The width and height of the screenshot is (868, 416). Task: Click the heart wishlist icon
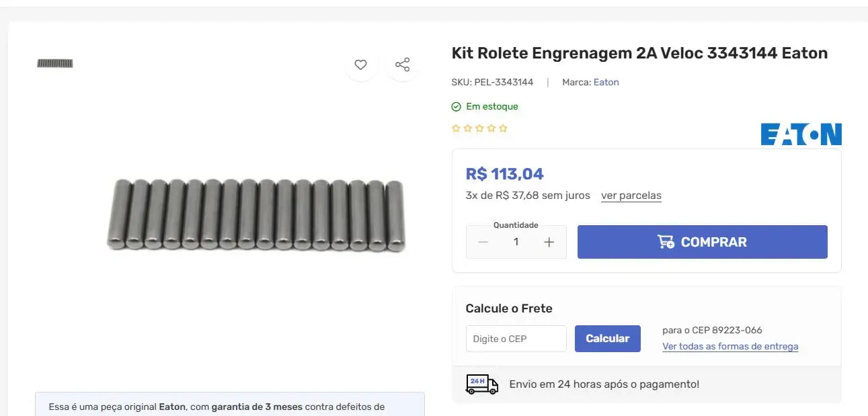pos(360,65)
